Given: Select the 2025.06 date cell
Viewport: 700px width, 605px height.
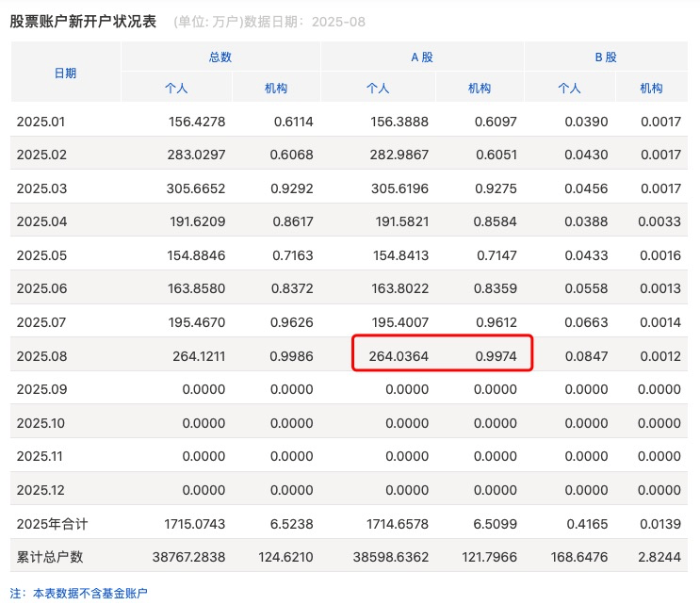Looking at the screenshot, I should (41, 288).
